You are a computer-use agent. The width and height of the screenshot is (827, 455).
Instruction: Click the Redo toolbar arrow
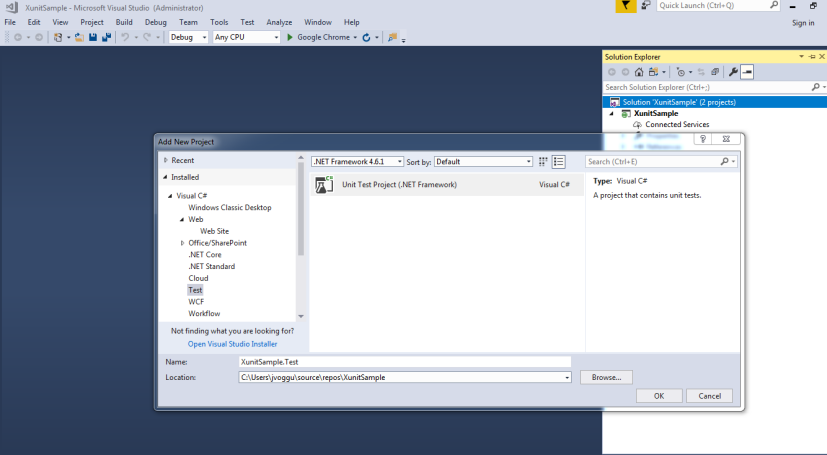click(147, 37)
